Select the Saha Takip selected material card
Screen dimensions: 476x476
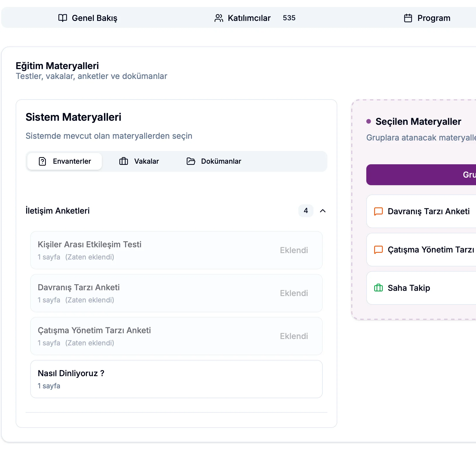coord(421,288)
